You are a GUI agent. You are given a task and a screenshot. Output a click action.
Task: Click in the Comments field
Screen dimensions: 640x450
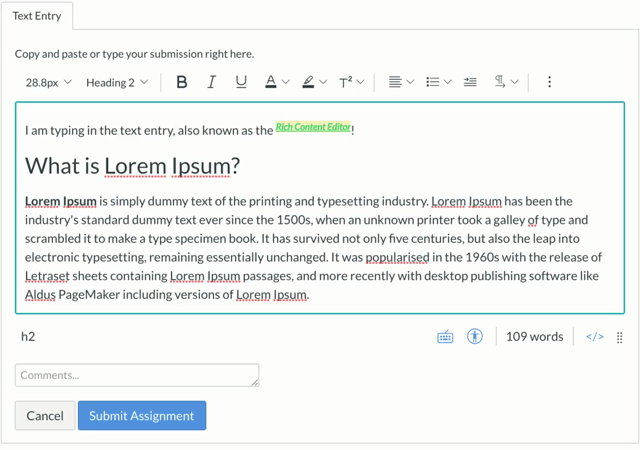(137, 375)
